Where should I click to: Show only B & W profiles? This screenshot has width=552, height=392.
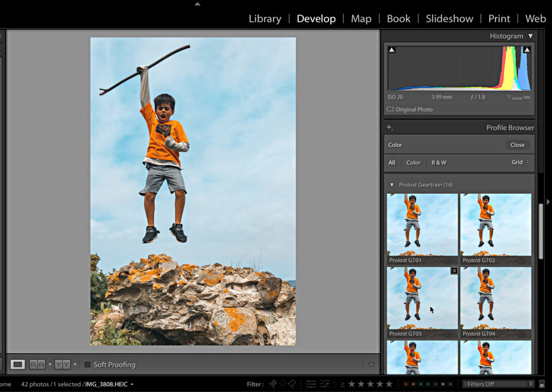click(439, 163)
